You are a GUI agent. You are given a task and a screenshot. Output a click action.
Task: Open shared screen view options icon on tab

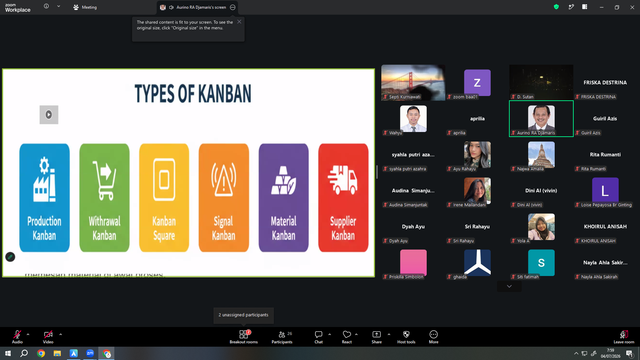tap(233, 7)
